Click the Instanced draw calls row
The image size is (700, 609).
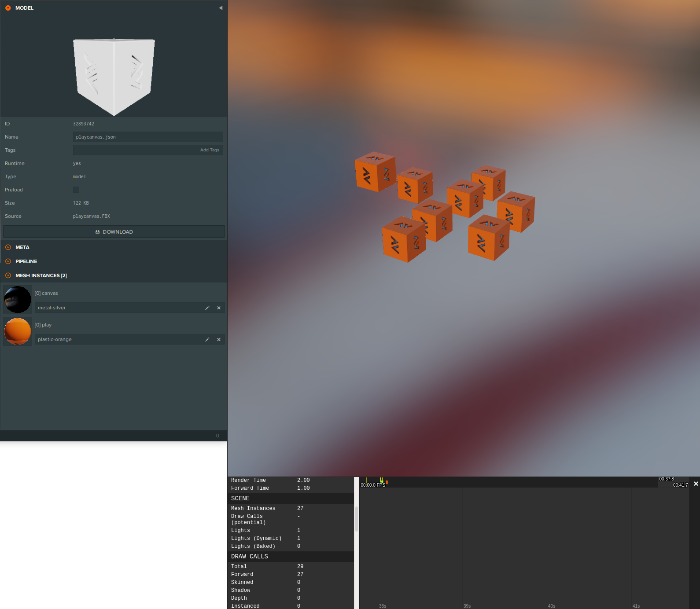point(291,606)
